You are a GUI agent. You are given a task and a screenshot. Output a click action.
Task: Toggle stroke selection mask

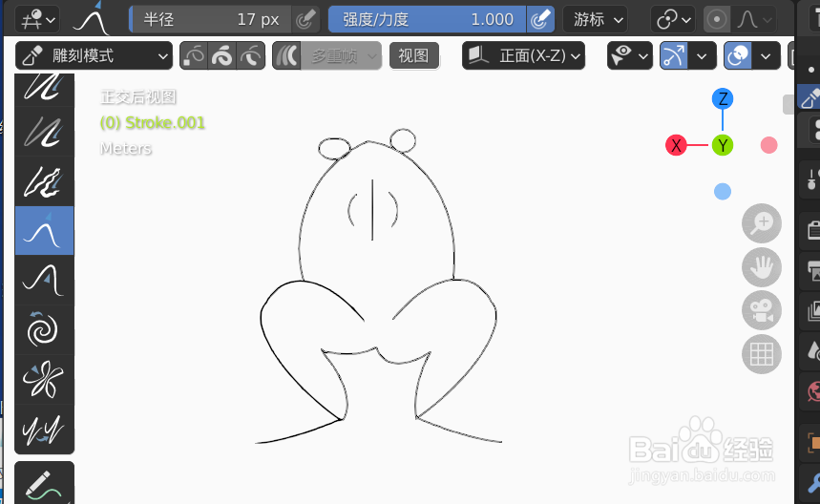coord(222,55)
